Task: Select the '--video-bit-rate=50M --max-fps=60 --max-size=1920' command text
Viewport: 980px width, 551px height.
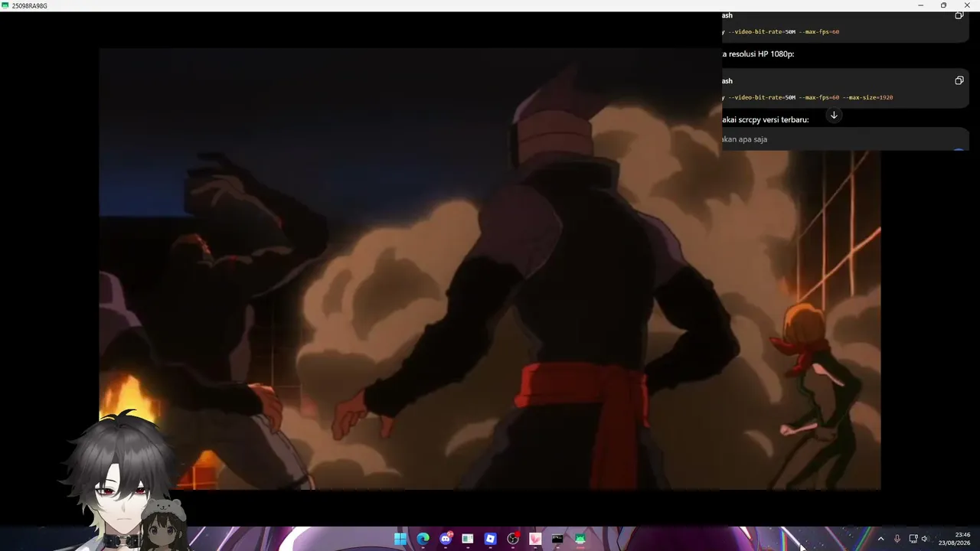Action: (810, 97)
